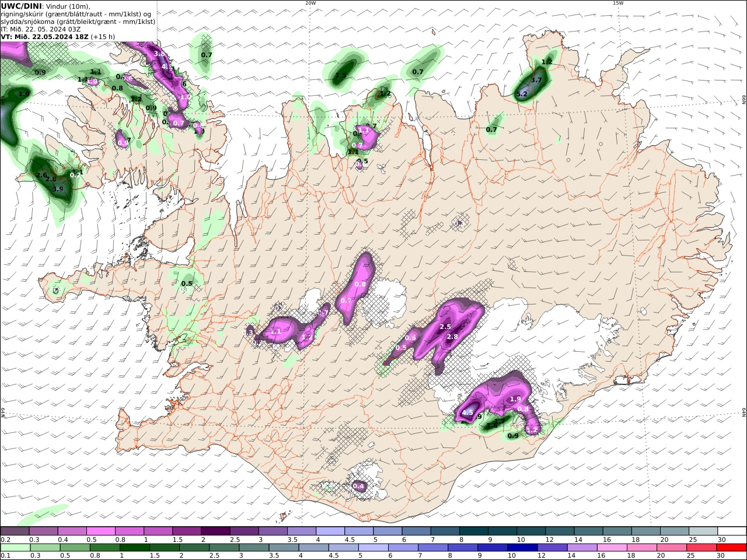Select the grey-green 3 rain scale swatch
This screenshot has height=560, width=747.
coord(254,548)
